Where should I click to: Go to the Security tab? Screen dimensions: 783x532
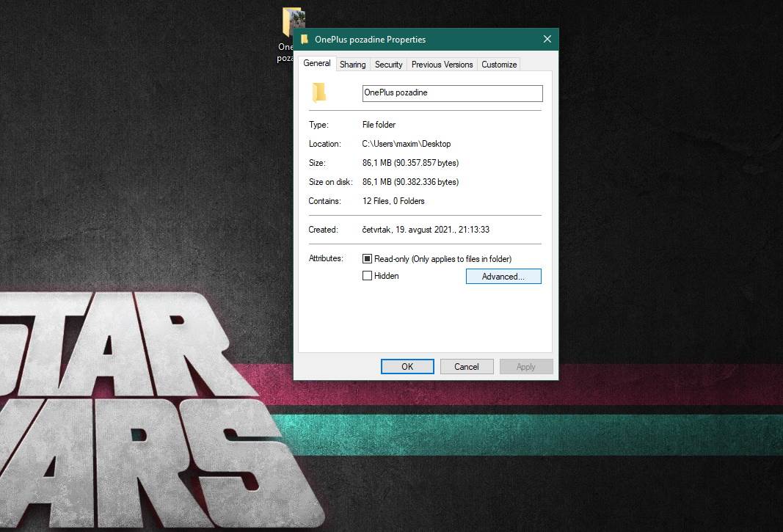pyautogui.click(x=388, y=65)
